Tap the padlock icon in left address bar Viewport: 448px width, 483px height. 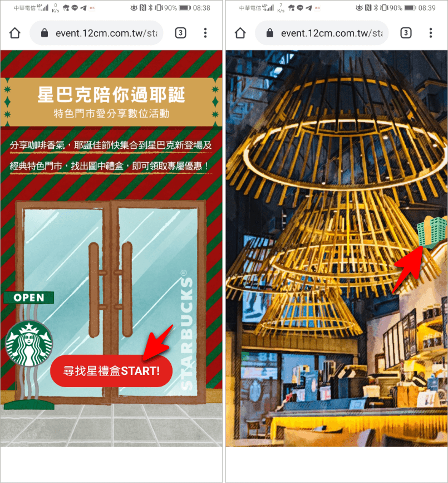45,33
